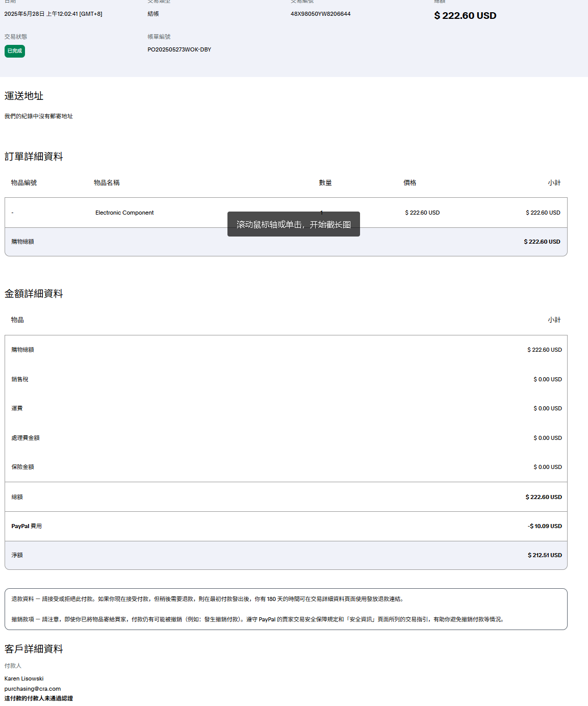588x706 pixels.
Task: Click the 數量 column header
Action: [325, 182]
